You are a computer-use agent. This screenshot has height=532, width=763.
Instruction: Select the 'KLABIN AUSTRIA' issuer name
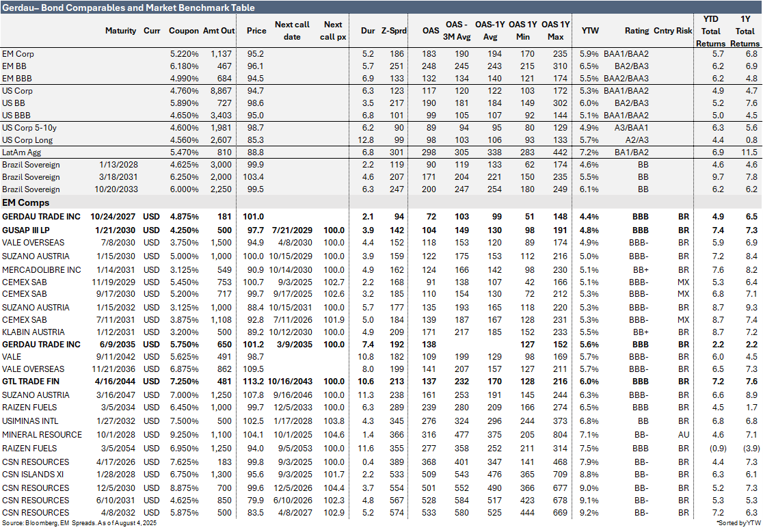pos(33,332)
